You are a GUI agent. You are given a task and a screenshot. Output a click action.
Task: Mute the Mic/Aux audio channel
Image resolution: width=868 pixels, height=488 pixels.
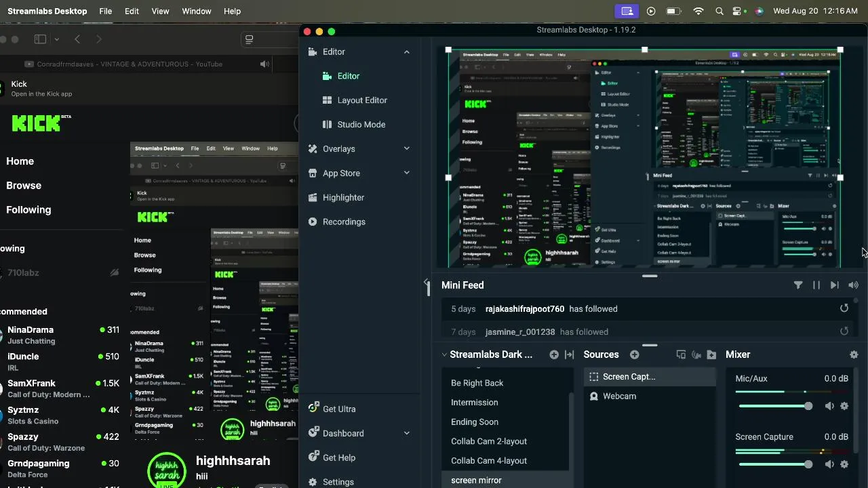tap(829, 406)
